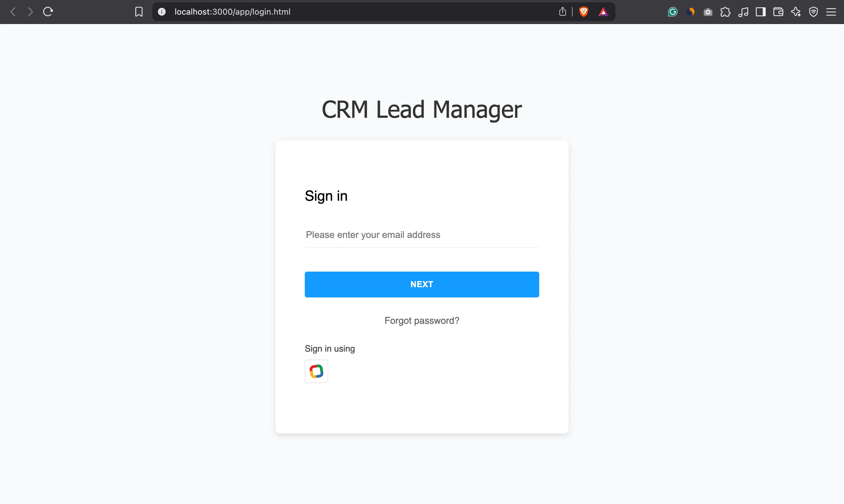
Task: Open the browser extensions puzzle icon
Action: [x=725, y=12]
